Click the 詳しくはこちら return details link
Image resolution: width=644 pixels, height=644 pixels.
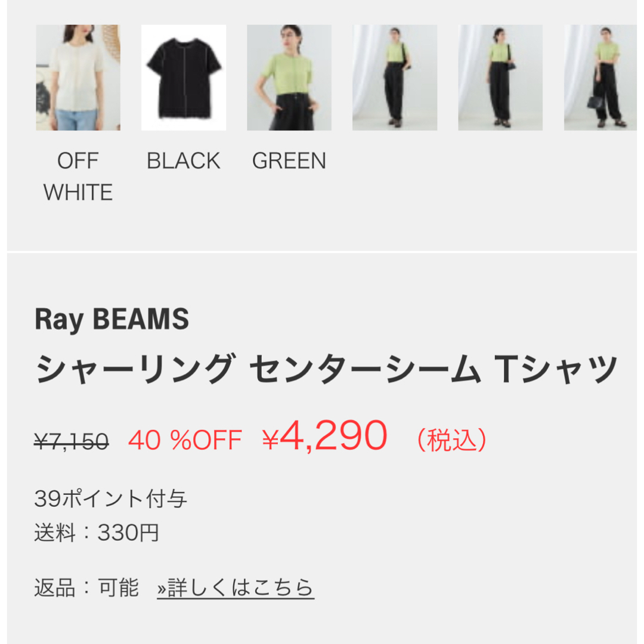236,587
